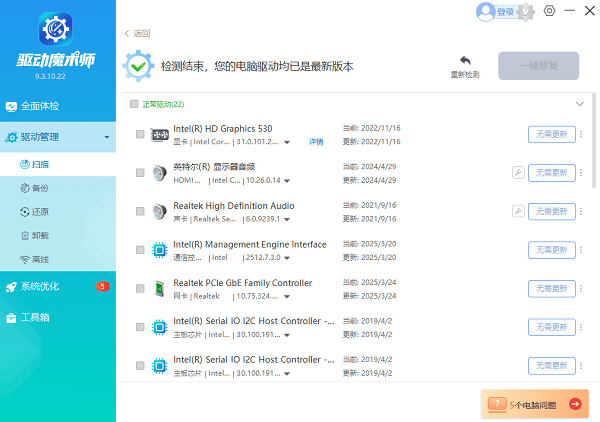This screenshot has width=600, height=422.
Task: Click 无需更新 for Intel HD Graphics 530
Action: [x=552, y=134]
